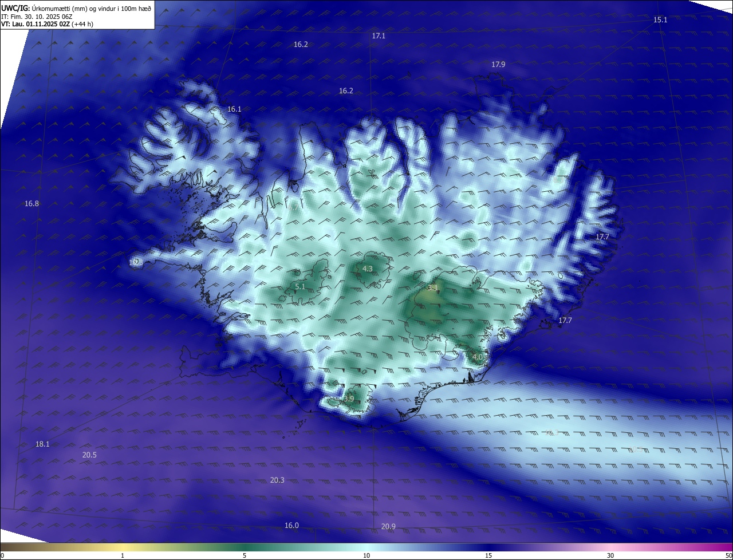Click the 17.1 wind value label

pos(379,36)
